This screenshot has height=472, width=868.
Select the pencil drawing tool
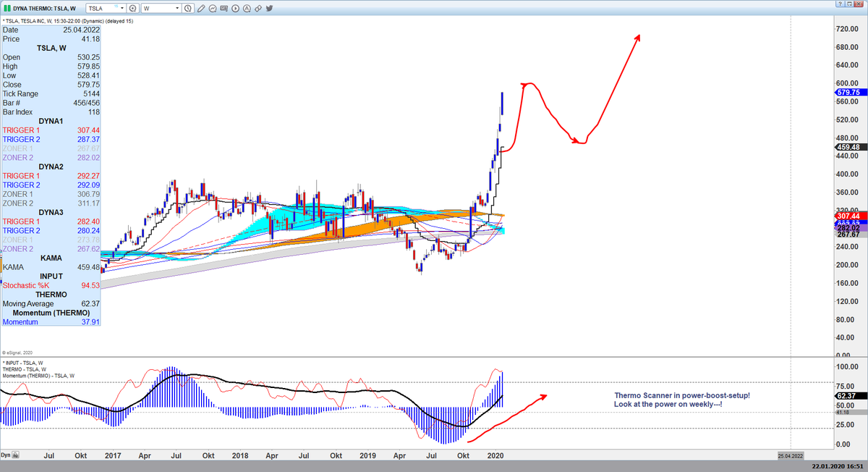(201, 9)
